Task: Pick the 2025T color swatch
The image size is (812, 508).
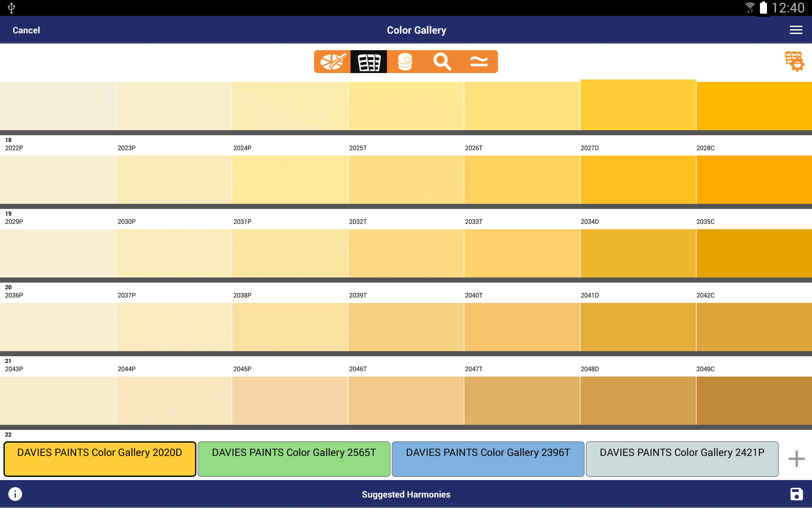Action: tap(406, 179)
